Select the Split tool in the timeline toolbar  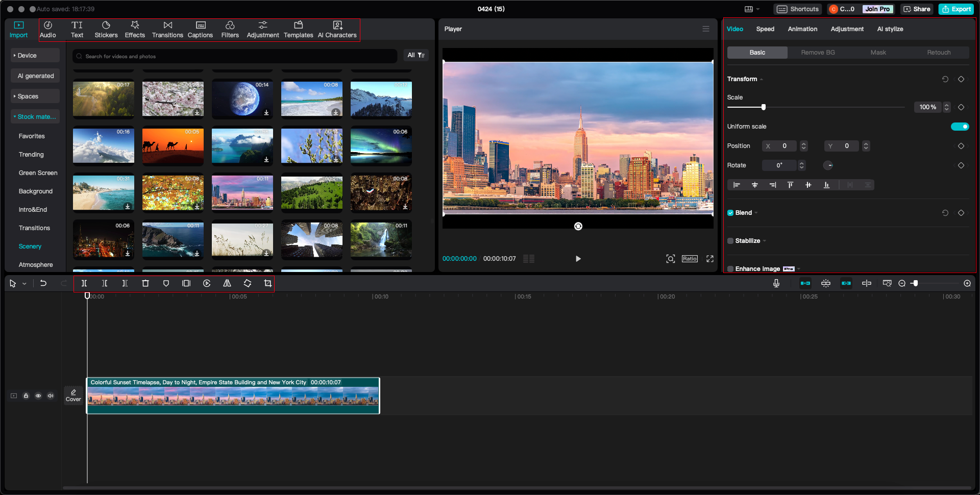[x=84, y=283]
